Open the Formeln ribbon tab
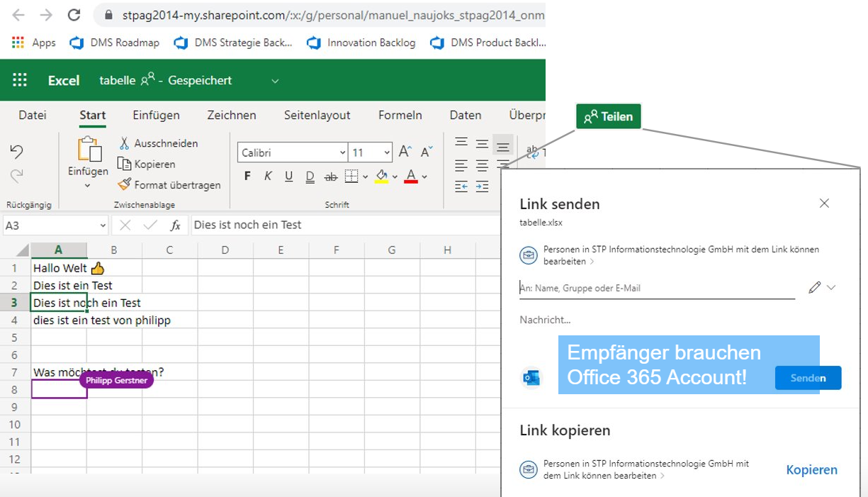The width and height of the screenshot is (868, 497). click(400, 115)
